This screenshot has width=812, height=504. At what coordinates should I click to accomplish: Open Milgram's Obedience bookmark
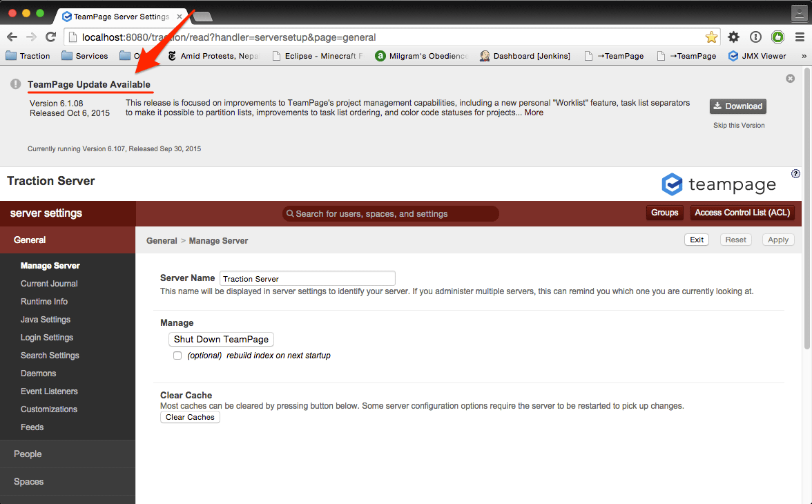click(x=421, y=56)
